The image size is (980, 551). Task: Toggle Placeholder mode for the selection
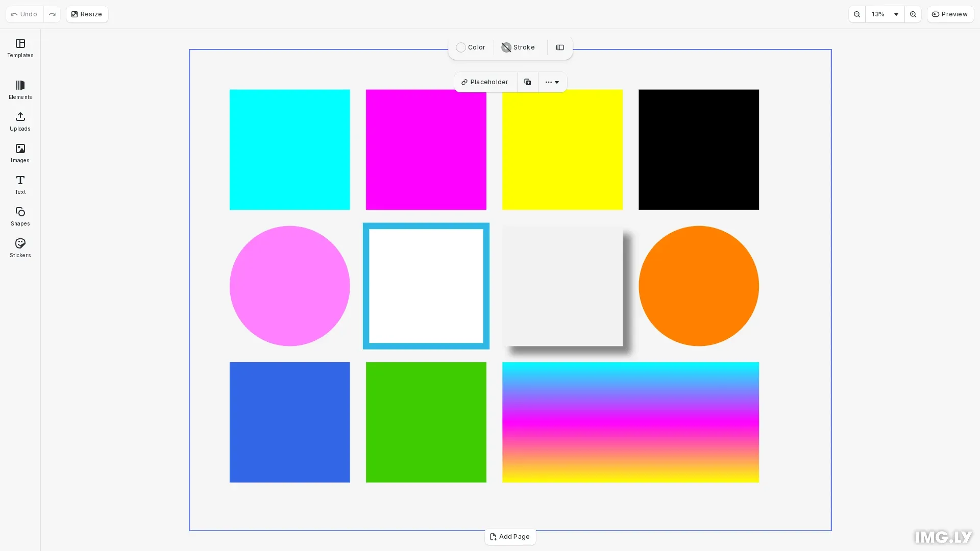tap(484, 82)
